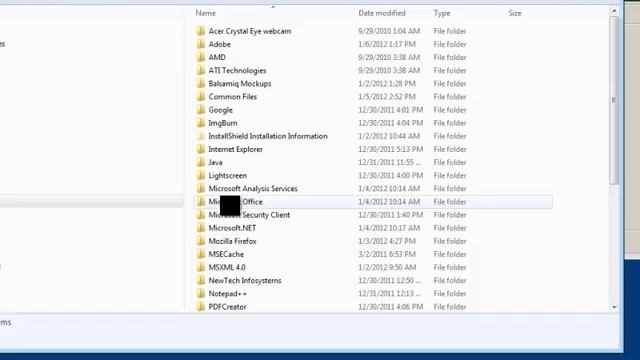Click the Google folder icon
The height and width of the screenshot is (360, 640).
pyautogui.click(x=200, y=110)
